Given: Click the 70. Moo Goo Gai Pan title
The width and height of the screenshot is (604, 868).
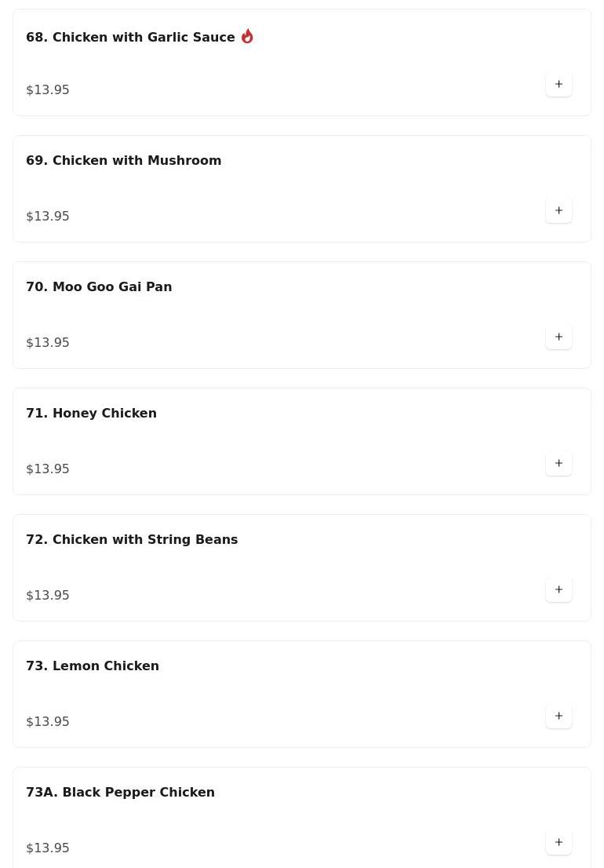Looking at the screenshot, I should click(99, 287).
